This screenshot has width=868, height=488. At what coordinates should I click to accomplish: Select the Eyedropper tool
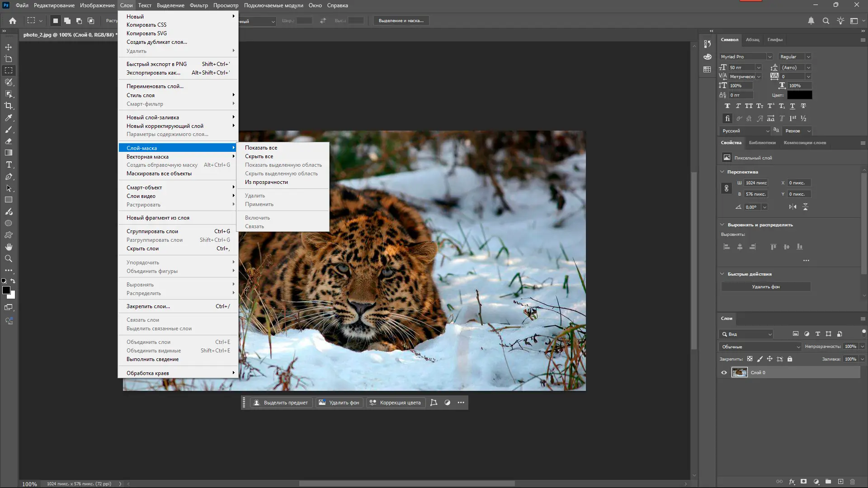9,117
